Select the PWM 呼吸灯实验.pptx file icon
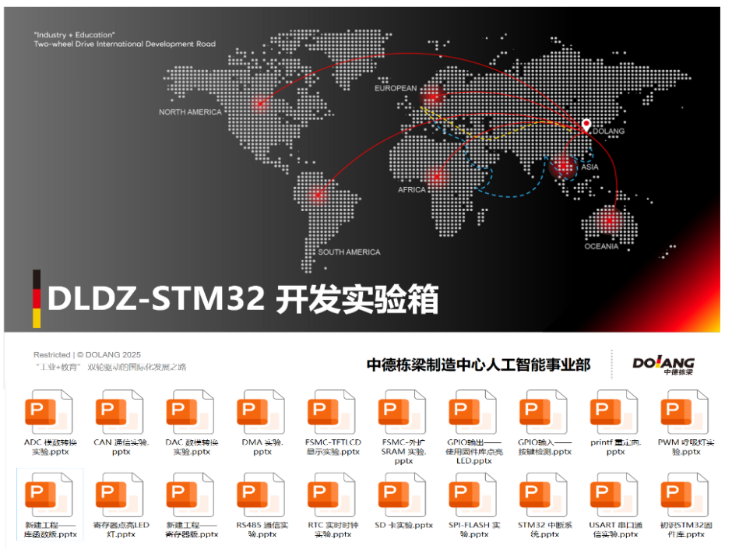732x560 pixels. 684,413
